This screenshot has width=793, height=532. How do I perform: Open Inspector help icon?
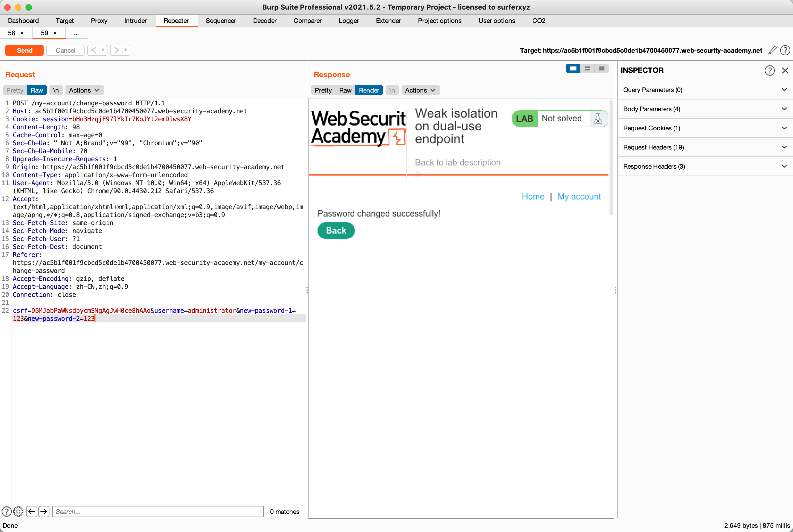(769, 70)
